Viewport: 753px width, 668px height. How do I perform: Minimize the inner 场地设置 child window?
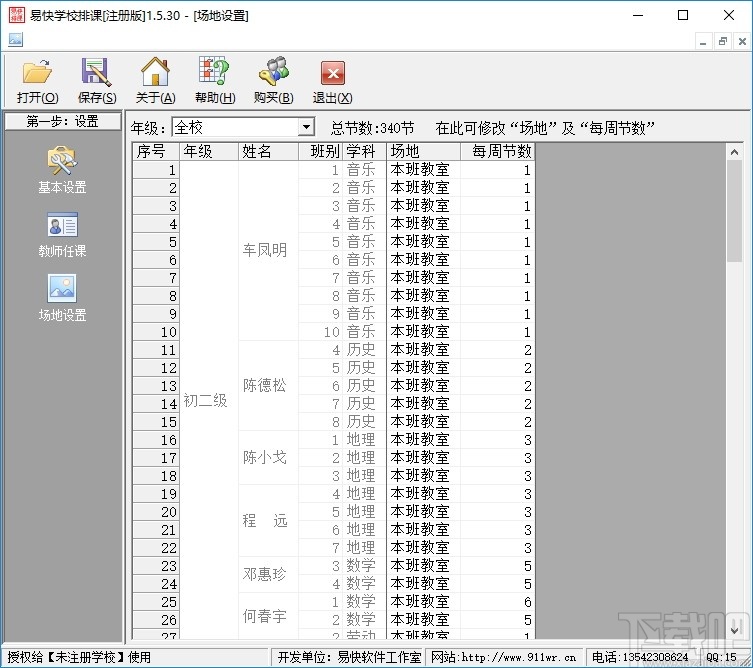click(x=703, y=42)
